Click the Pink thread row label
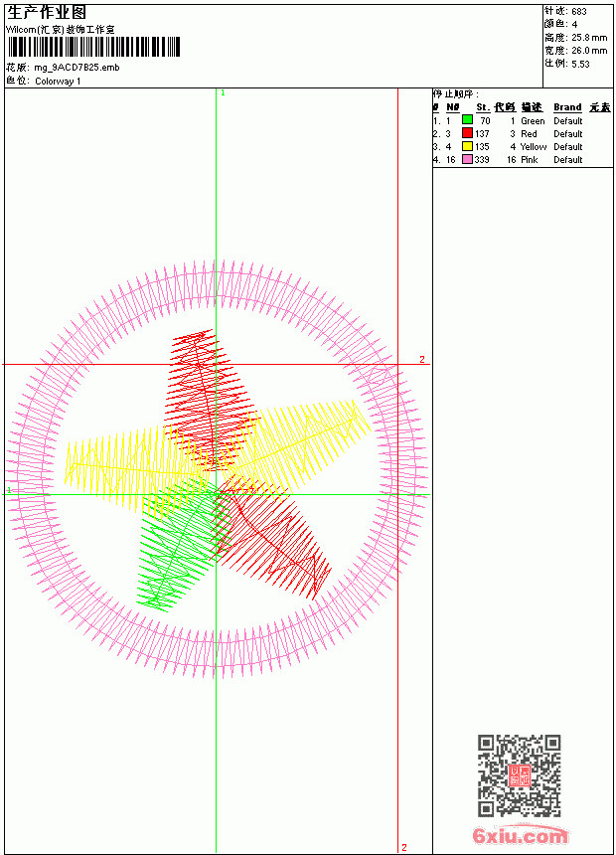616x855 pixels. 529,160
